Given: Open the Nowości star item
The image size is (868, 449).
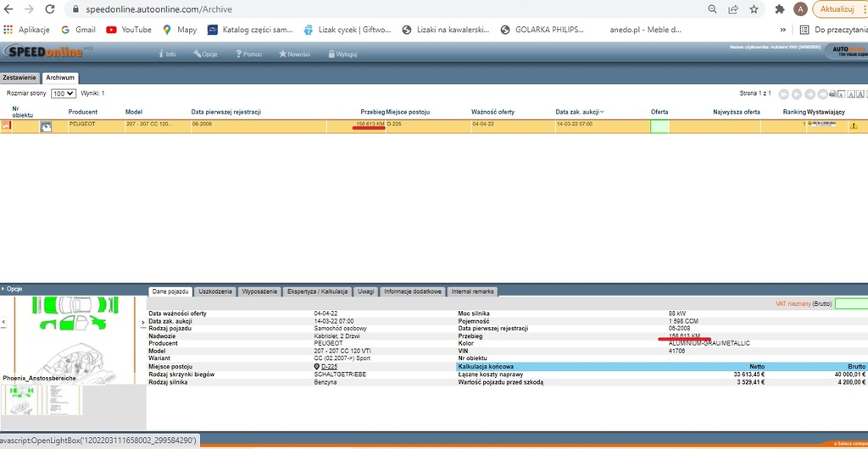Looking at the screenshot, I should click(x=294, y=53).
